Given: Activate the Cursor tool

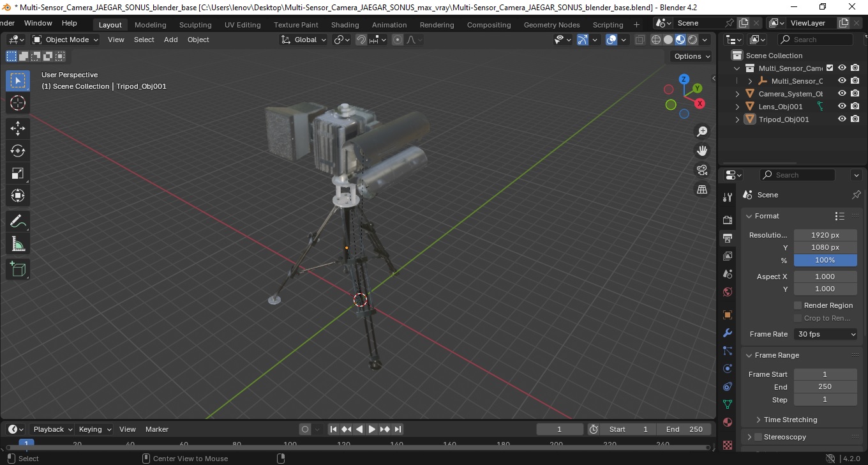Looking at the screenshot, I should point(18,103).
